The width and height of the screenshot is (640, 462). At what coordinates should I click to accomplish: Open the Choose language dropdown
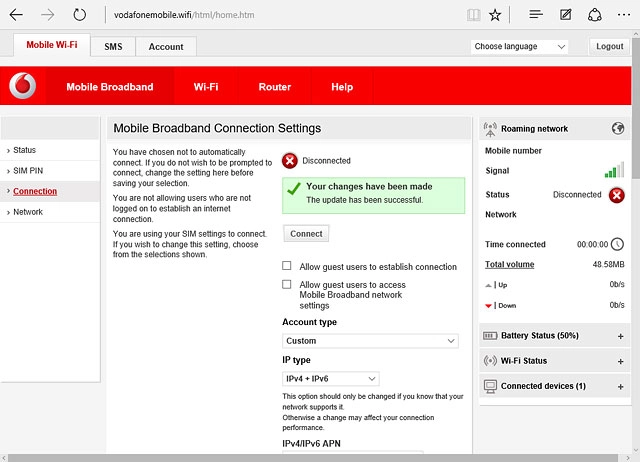[x=519, y=47]
